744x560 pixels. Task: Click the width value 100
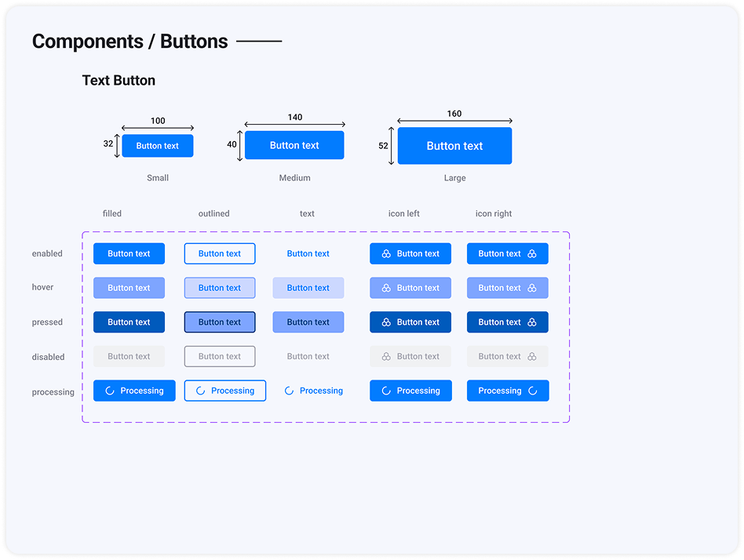tap(158, 121)
